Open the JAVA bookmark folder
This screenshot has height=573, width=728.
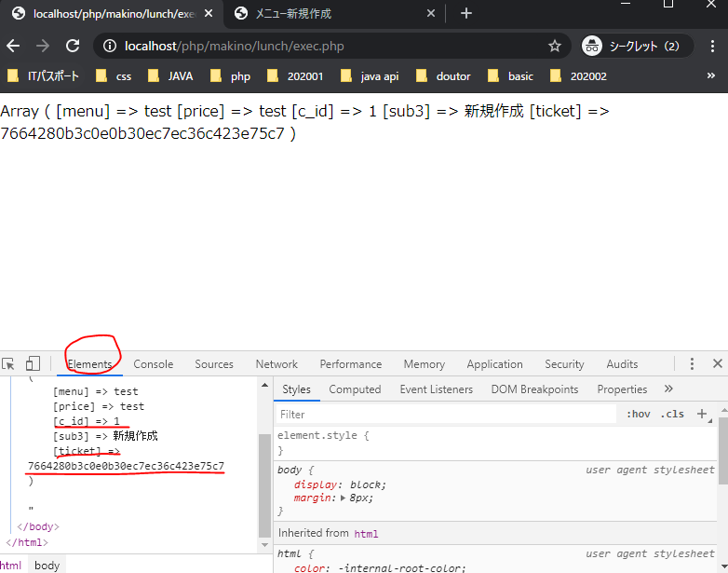170,75
